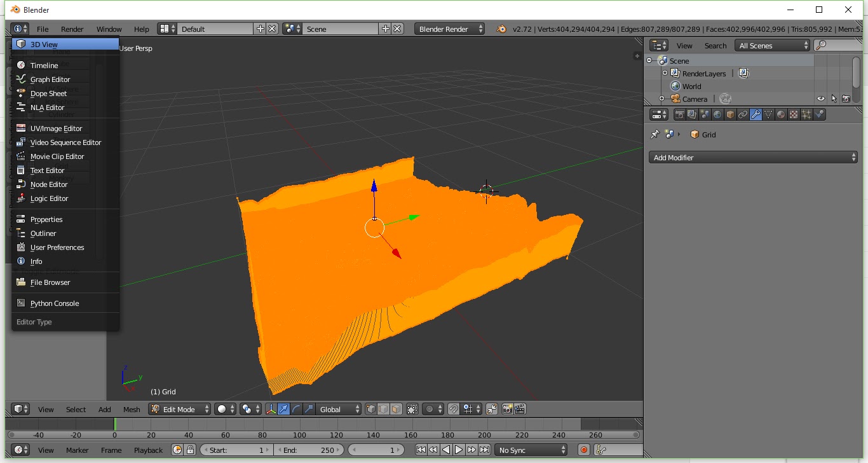This screenshot has height=463, width=868.
Task: Click the keying set keys icon
Action: point(601,450)
